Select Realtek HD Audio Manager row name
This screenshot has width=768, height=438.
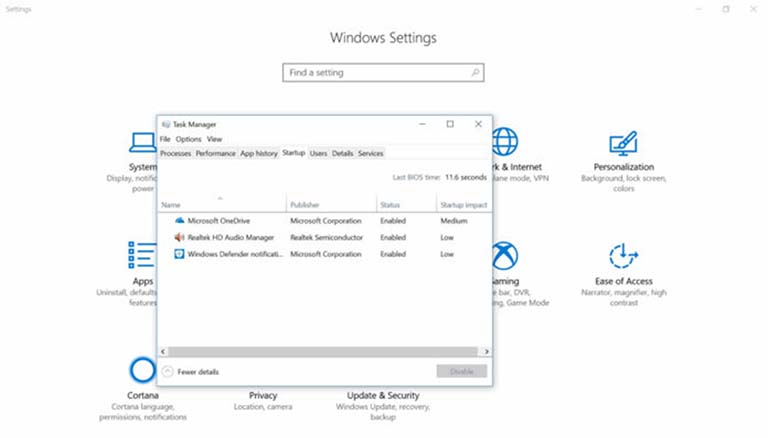[231, 238]
